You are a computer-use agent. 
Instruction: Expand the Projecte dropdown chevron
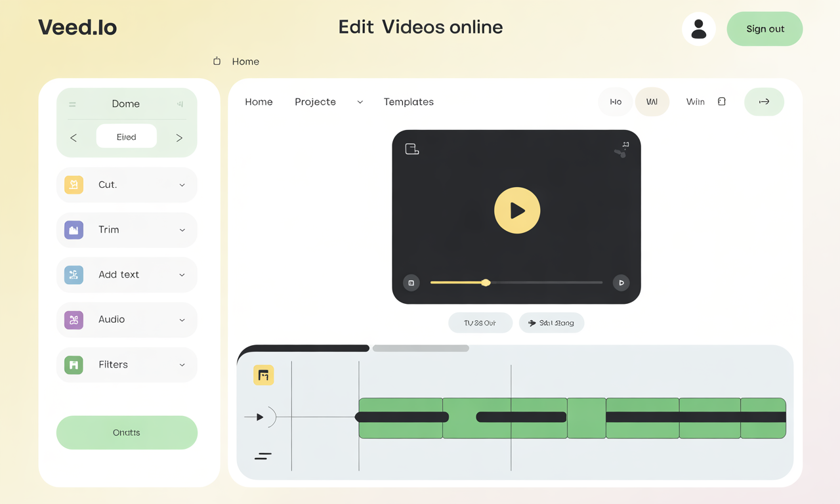[x=360, y=102]
